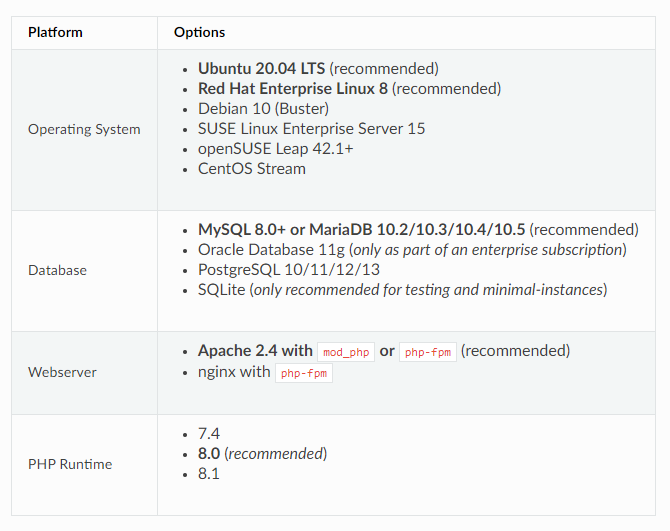Click the mod_php code tag

(x=346, y=352)
